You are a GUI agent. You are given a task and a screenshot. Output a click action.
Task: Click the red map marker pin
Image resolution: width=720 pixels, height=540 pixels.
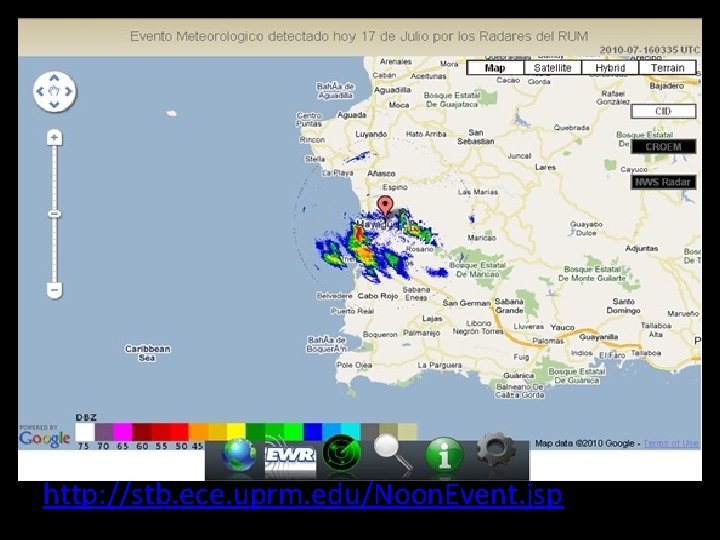click(x=385, y=206)
